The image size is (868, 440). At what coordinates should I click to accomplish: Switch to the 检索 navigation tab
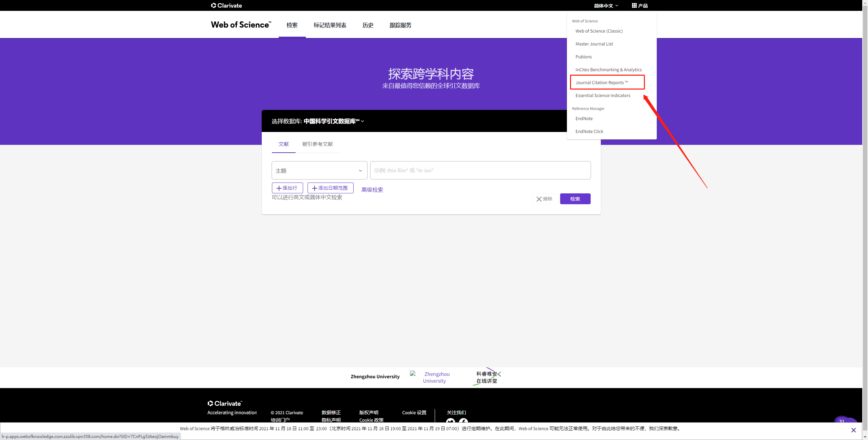(x=292, y=25)
